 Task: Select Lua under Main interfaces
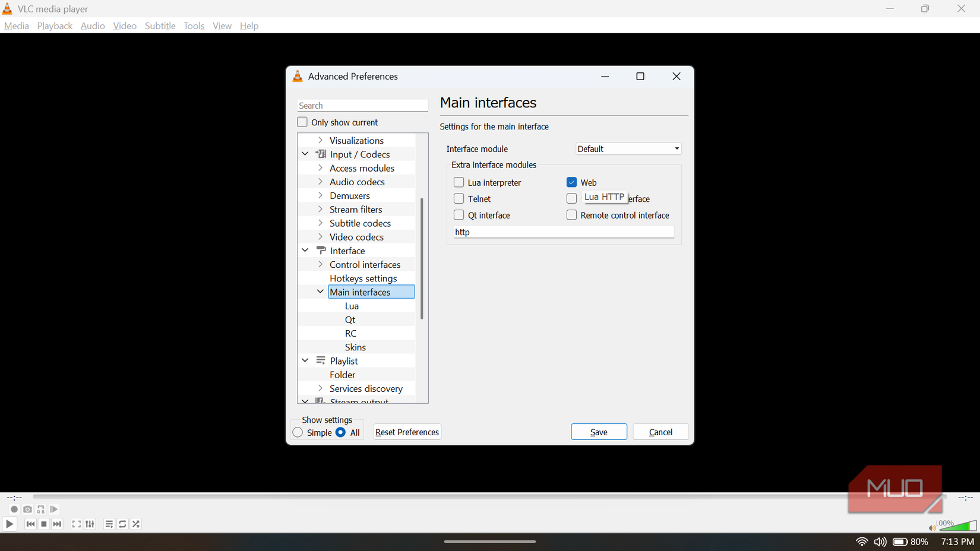coord(352,306)
